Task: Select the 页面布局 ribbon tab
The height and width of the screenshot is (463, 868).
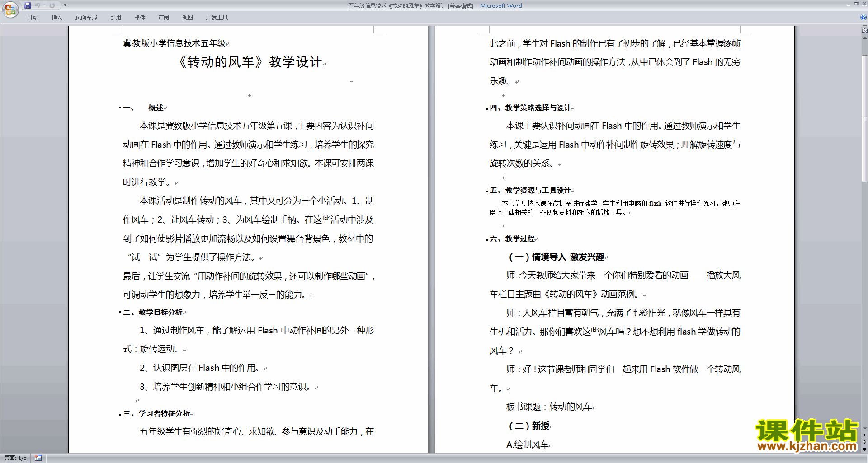Action: point(86,18)
